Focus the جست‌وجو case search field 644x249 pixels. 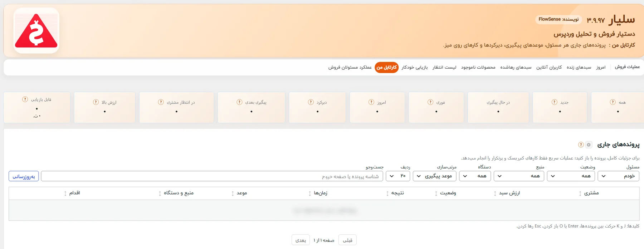212,176
